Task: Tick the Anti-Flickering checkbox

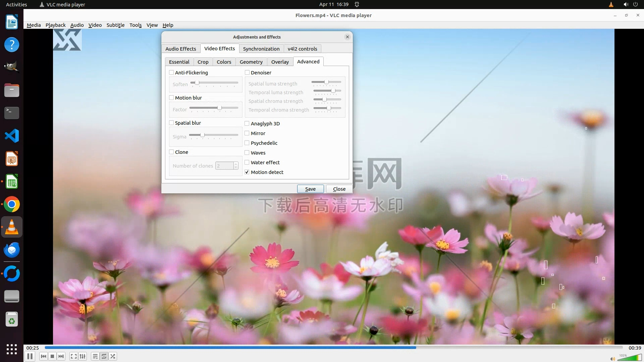Action: click(x=171, y=72)
